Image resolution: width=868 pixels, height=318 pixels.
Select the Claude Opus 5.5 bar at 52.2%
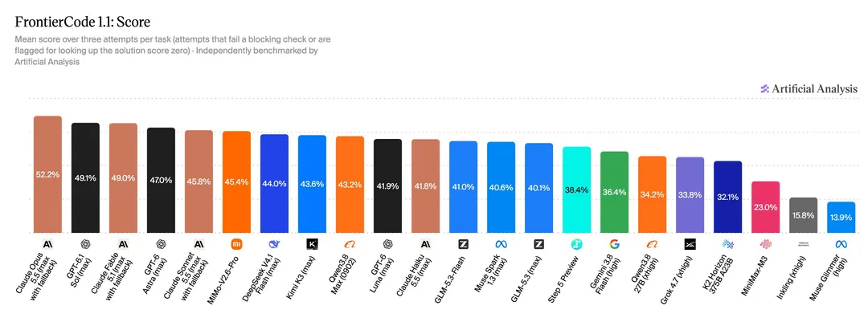[x=47, y=174]
